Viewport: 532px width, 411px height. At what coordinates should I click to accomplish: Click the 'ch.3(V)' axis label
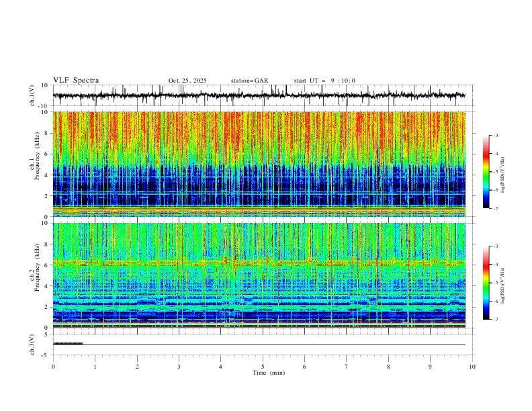tap(32, 345)
